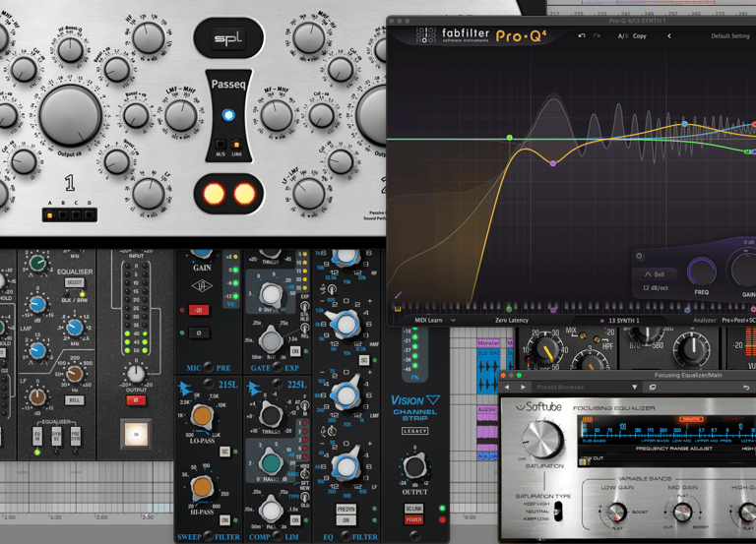Expand the arrow next to MIDI Learn
756x544 pixels.
coord(453,320)
